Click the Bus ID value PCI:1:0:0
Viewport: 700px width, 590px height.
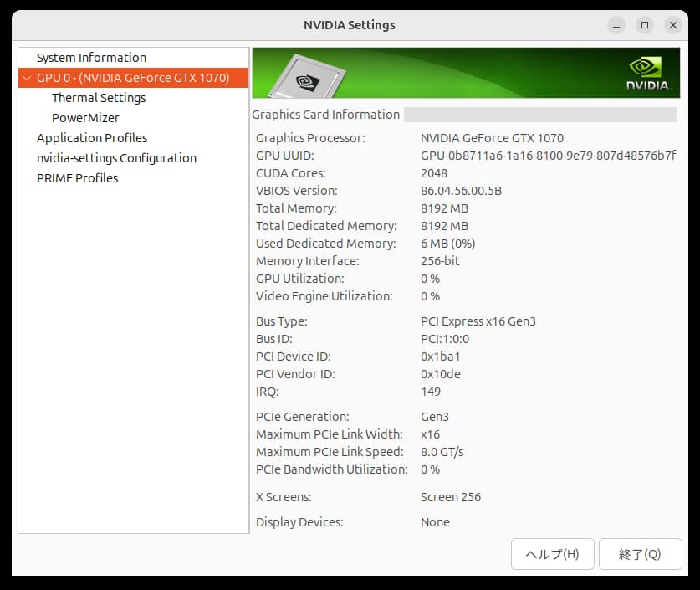pos(445,339)
